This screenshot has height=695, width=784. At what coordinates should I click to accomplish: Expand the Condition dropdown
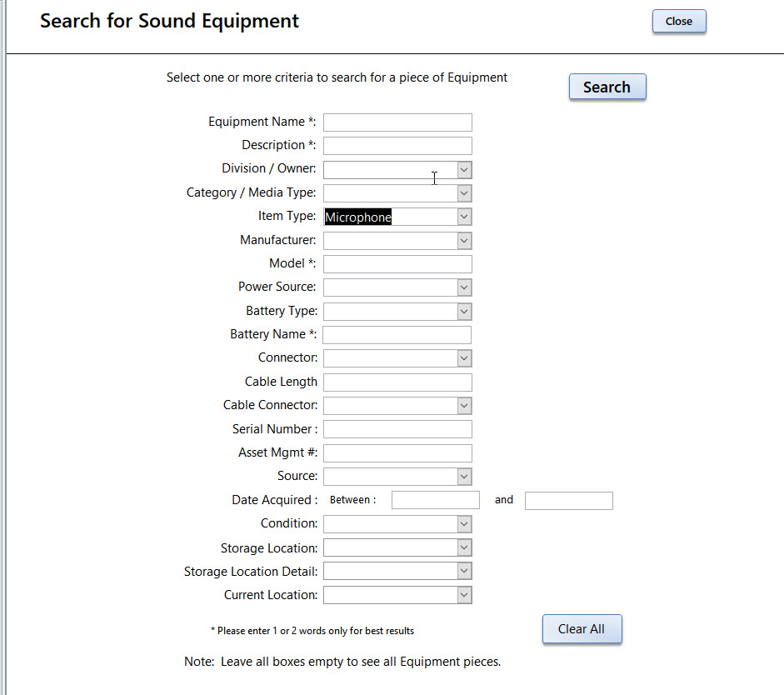(464, 524)
